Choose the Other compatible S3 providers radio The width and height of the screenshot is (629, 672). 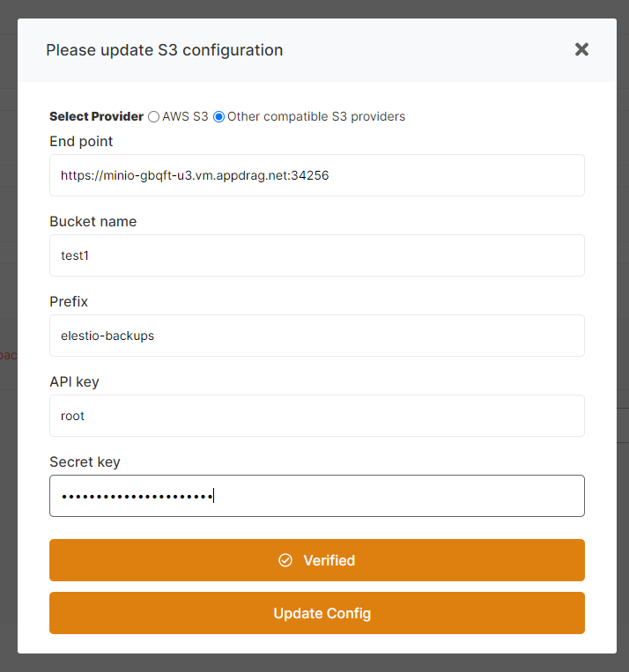pos(219,116)
